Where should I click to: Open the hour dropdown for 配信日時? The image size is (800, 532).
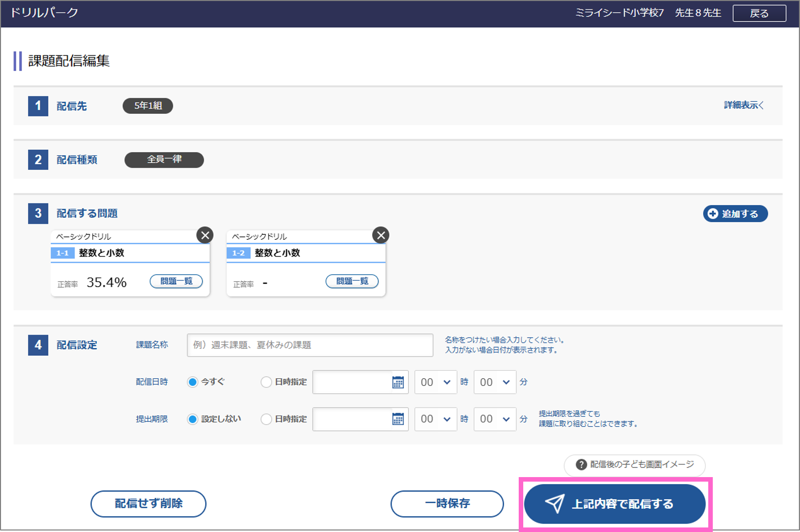pyautogui.click(x=436, y=382)
